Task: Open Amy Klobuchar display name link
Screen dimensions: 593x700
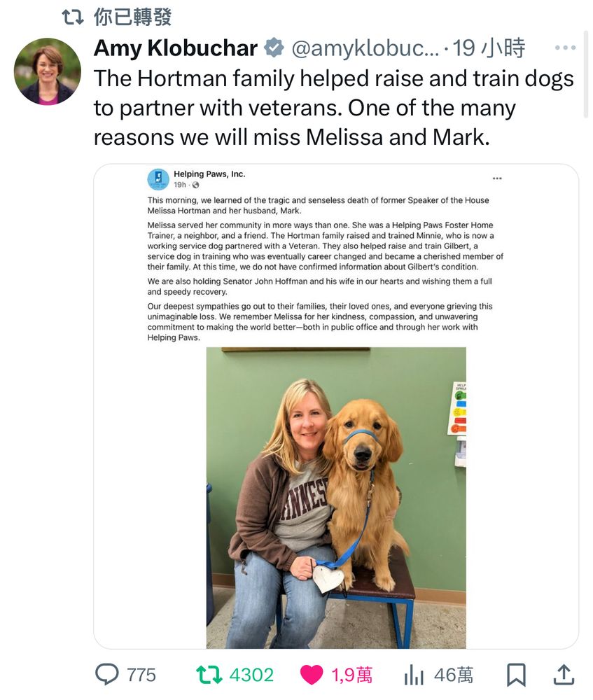Action: [x=176, y=48]
